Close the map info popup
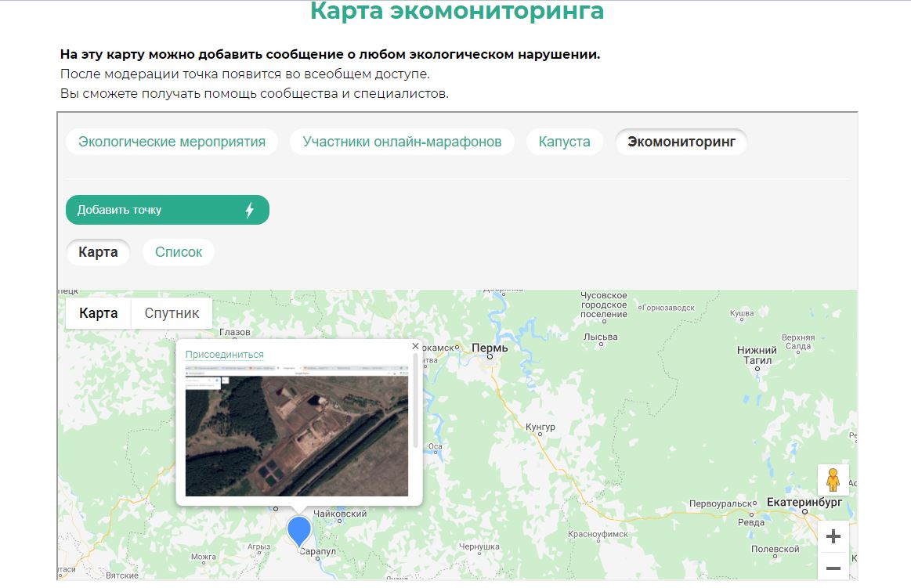Viewport: 911px width, 588px height. 415,346
